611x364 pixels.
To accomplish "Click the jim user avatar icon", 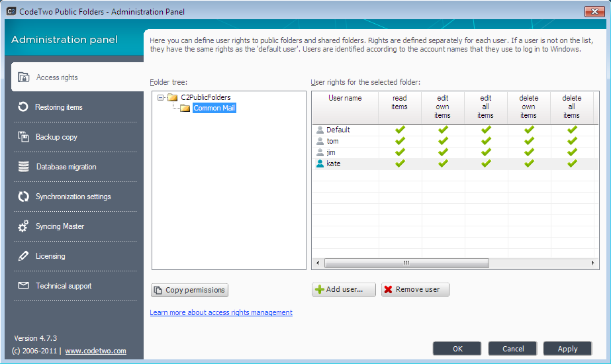I will [x=320, y=152].
